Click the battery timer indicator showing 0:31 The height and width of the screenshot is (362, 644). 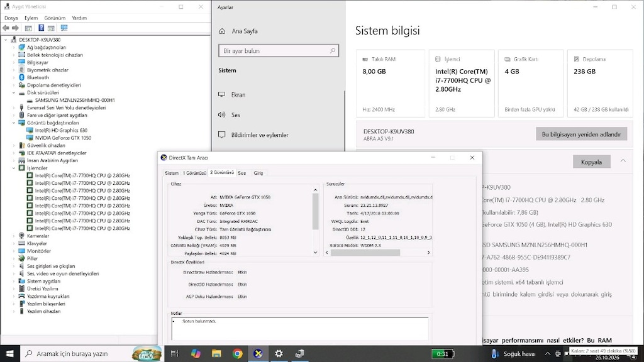point(442,354)
